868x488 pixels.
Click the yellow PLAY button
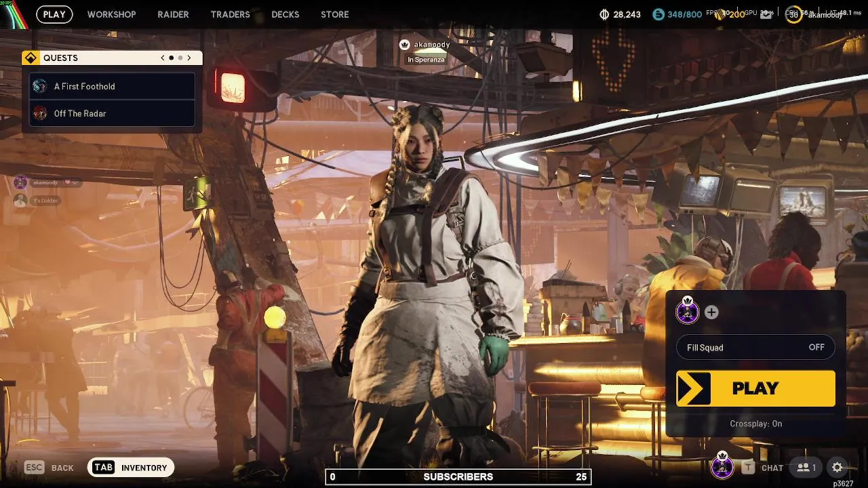(x=755, y=388)
